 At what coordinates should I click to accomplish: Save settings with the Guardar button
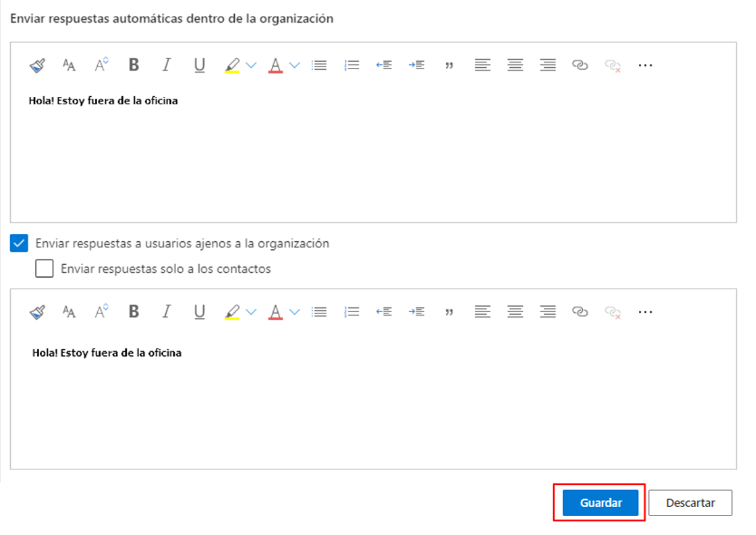coord(600,502)
